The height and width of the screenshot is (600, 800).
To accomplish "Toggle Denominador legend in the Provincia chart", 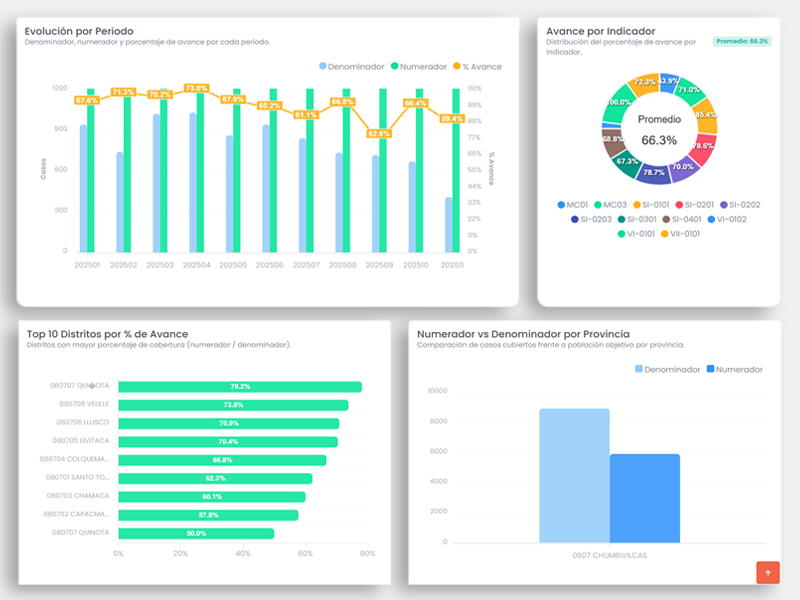I will (669, 369).
